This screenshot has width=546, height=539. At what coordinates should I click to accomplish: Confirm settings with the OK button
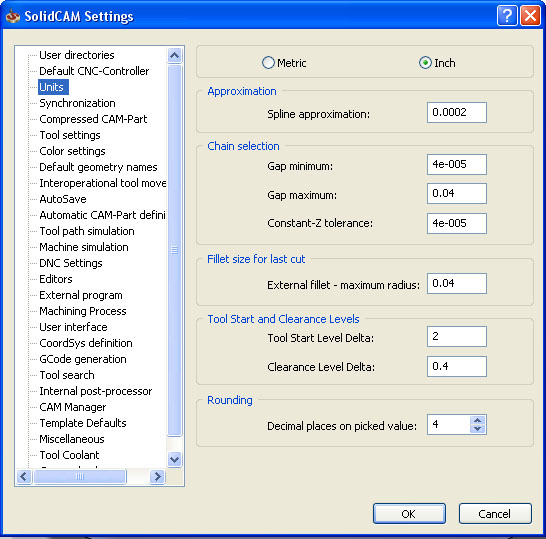409,514
